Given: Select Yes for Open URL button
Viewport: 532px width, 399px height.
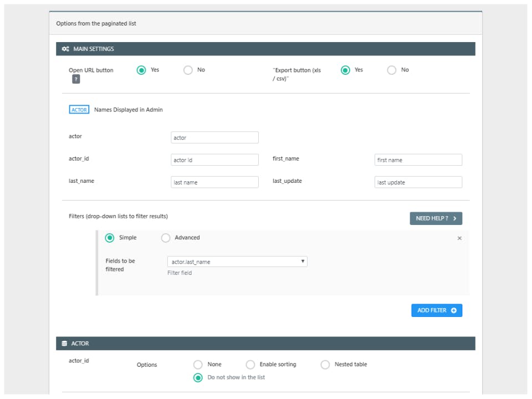Looking at the screenshot, I should click(x=141, y=70).
